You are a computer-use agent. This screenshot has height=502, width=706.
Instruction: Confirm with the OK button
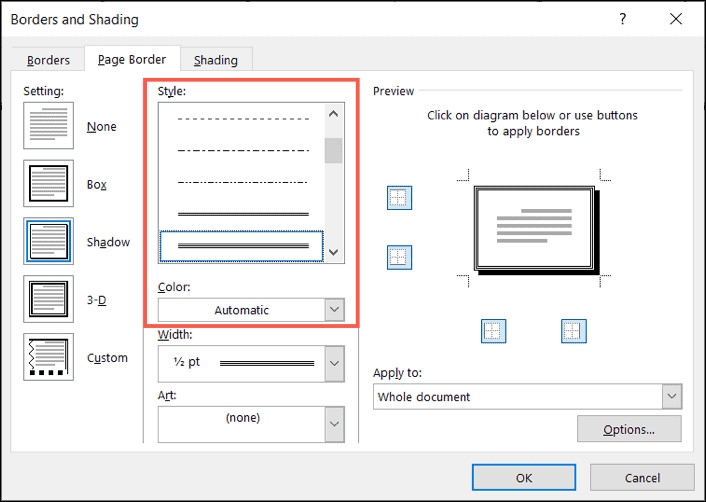coord(524,477)
